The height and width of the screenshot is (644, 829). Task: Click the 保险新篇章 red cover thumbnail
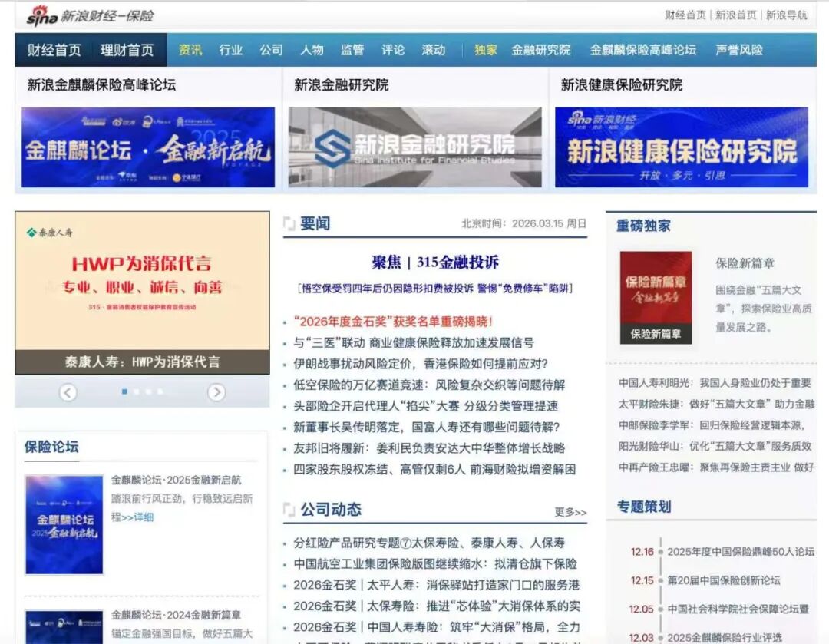[656, 297]
